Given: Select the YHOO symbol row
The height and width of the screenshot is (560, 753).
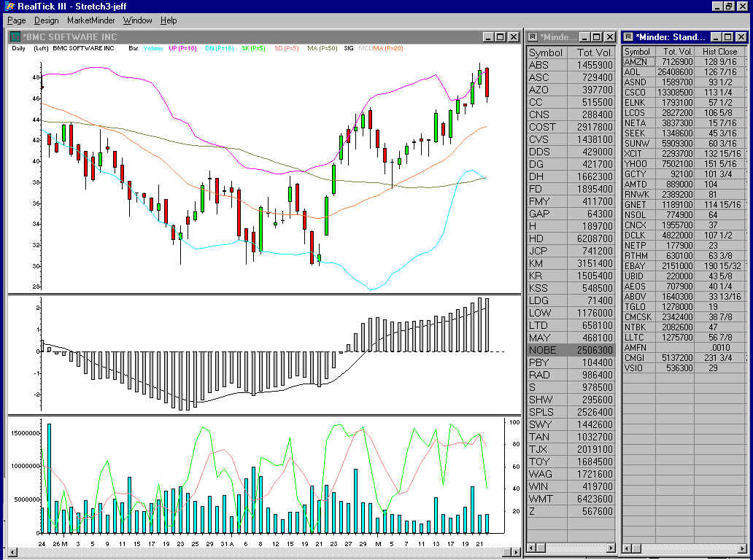Looking at the screenshot, I should click(x=684, y=163).
